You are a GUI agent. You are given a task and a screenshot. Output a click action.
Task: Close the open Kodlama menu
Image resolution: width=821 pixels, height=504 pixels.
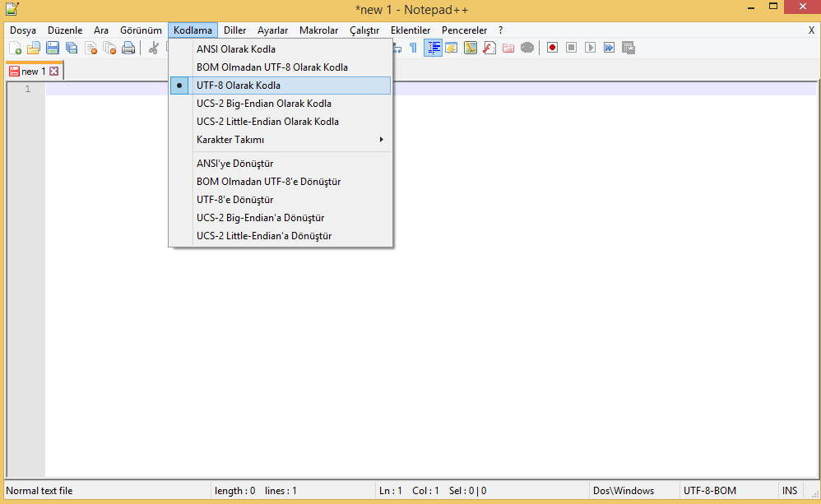click(192, 30)
